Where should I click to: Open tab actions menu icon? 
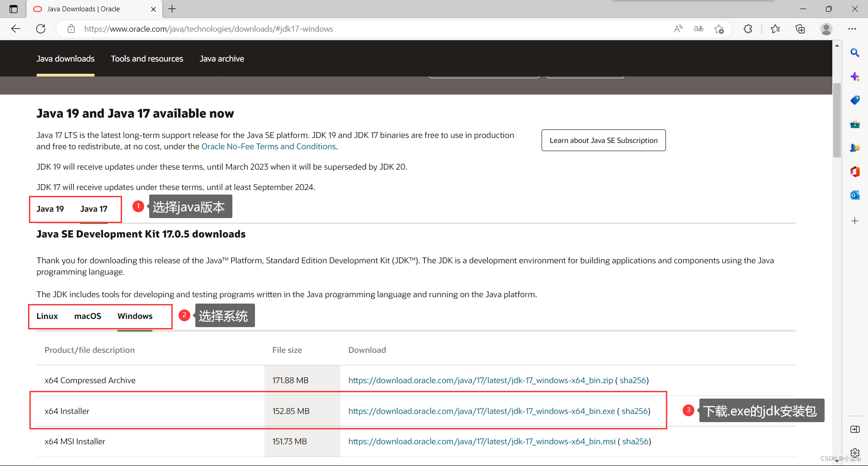point(14,9)
